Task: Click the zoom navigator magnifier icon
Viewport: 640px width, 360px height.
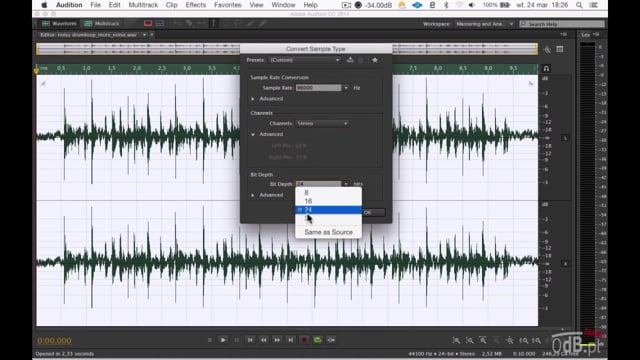Action: pos(547,49)
